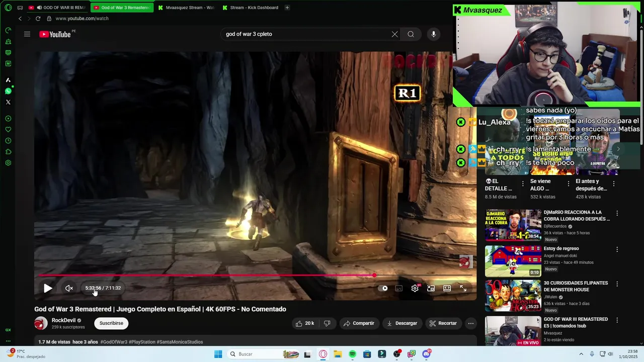Unmute the video player volume
The image size is (644, 362).
69,288
